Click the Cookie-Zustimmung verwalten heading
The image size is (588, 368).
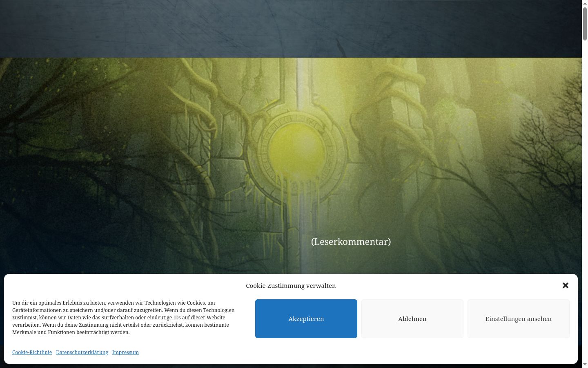291,286
